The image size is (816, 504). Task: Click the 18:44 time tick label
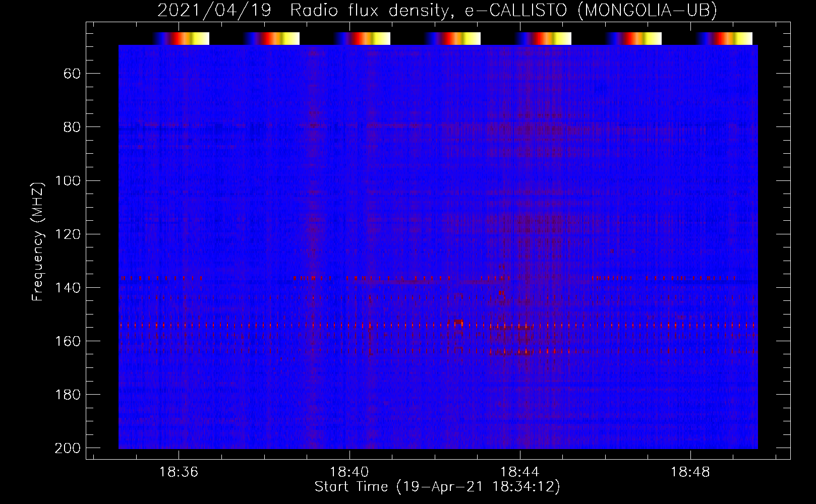520,472
